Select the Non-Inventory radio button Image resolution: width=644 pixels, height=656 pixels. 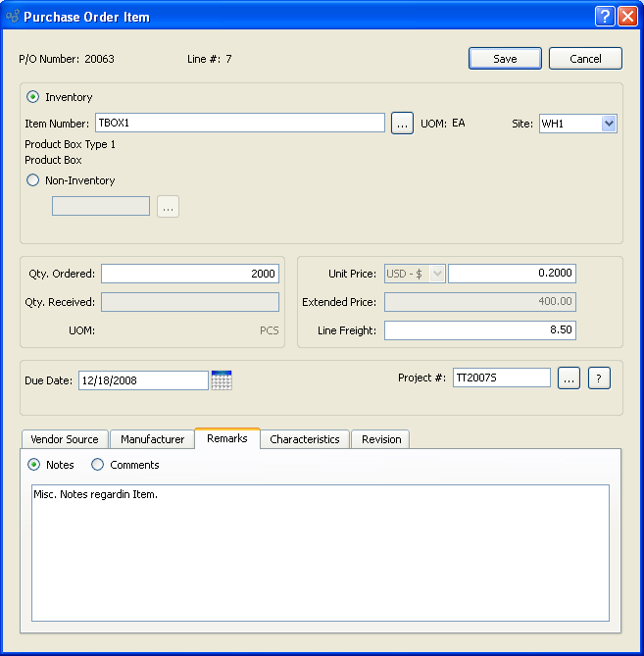coord(32,180)
